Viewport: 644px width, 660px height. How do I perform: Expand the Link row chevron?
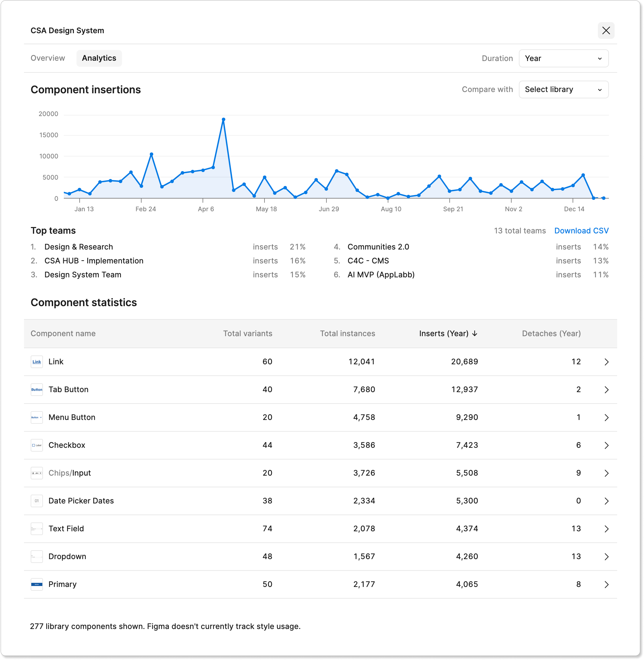[606, 362]
